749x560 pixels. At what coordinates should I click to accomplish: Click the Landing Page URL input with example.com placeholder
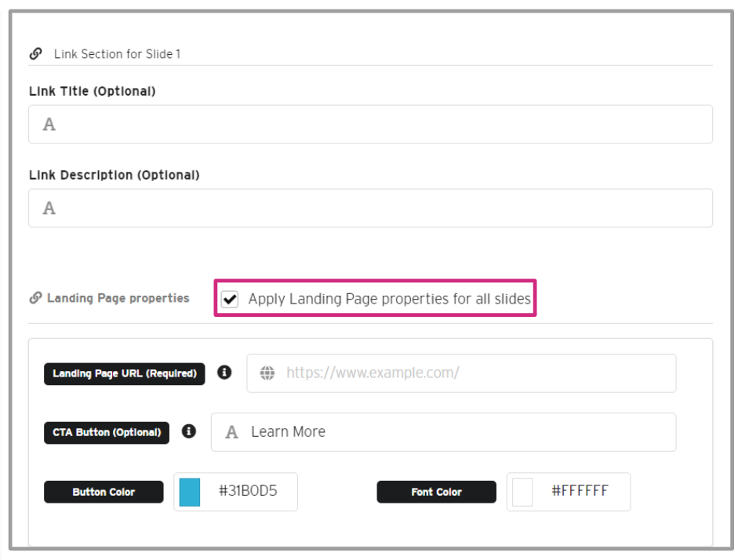click(471, 373)
